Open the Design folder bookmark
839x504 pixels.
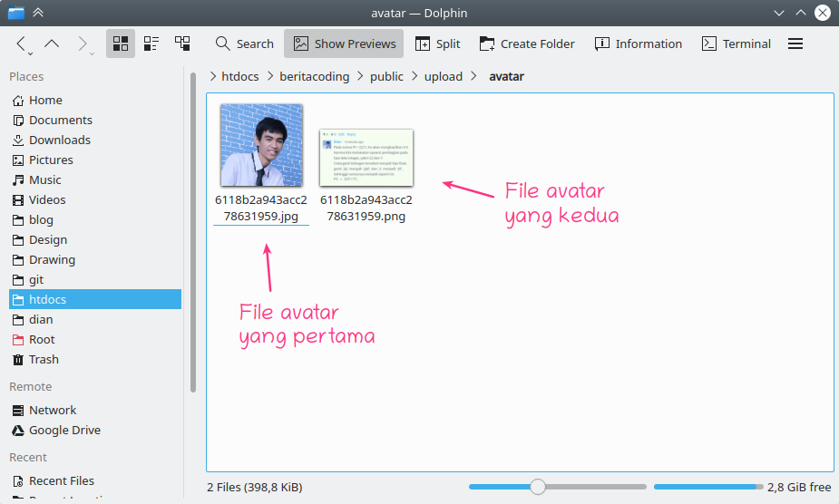tap(95, 239)
